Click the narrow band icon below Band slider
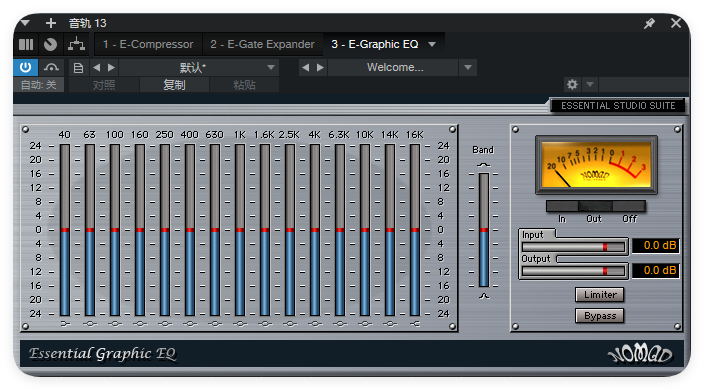Viewport: 704px width, 390px height. coord(484,296)
